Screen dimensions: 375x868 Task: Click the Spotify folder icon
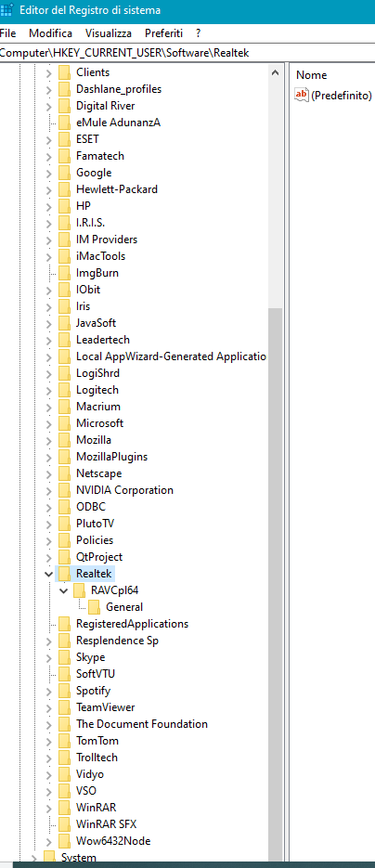[x=65, y=691]
